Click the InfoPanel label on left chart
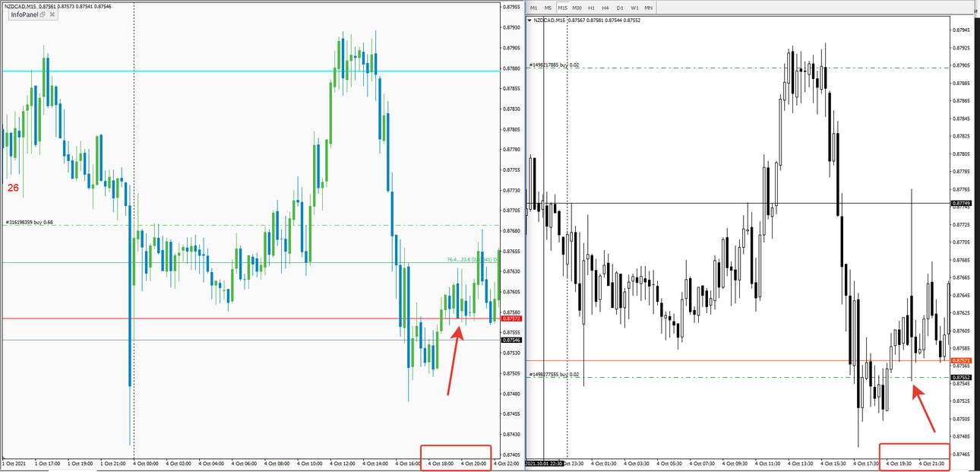980x472 pixels. (x=24, y=14)
